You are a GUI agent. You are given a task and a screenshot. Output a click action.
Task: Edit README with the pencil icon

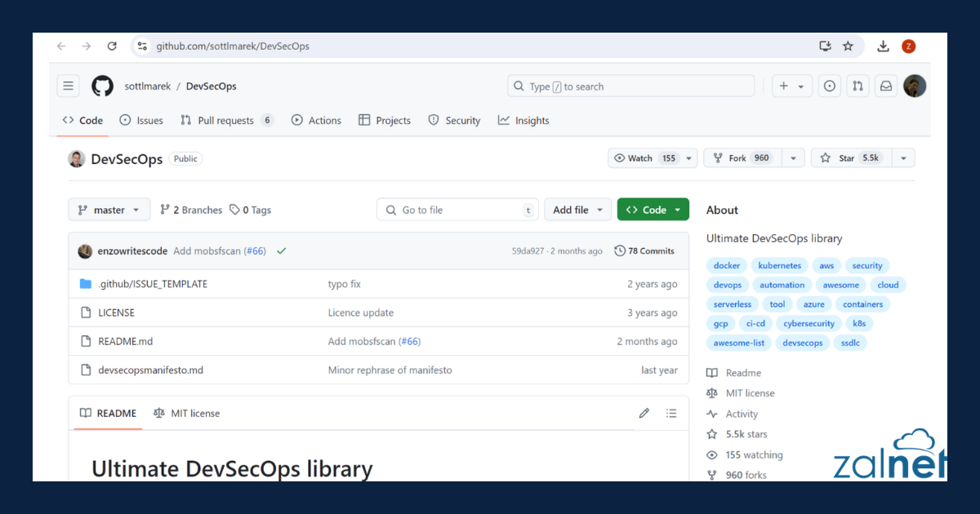pyautogui.click(x=644, y=413)
